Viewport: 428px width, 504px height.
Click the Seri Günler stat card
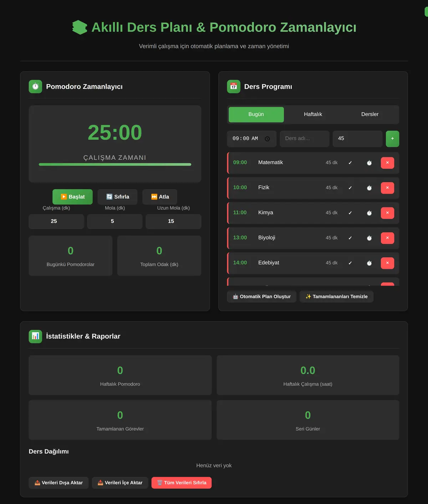tap(308, 420)
